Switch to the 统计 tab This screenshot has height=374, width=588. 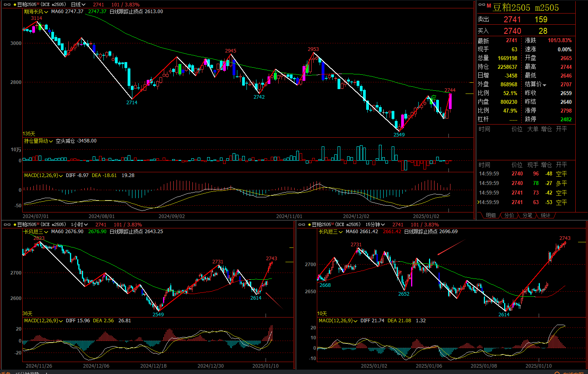point(545,215)
